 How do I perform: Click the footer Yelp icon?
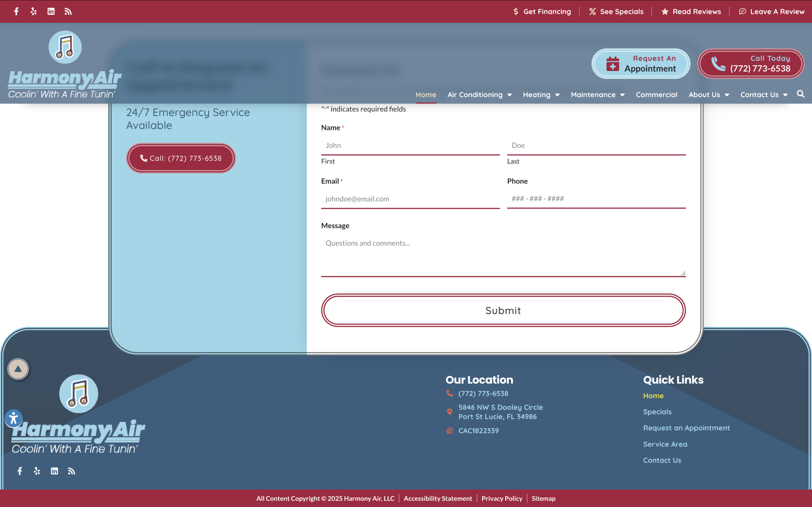pyautogui.click(x=37, y=471)
